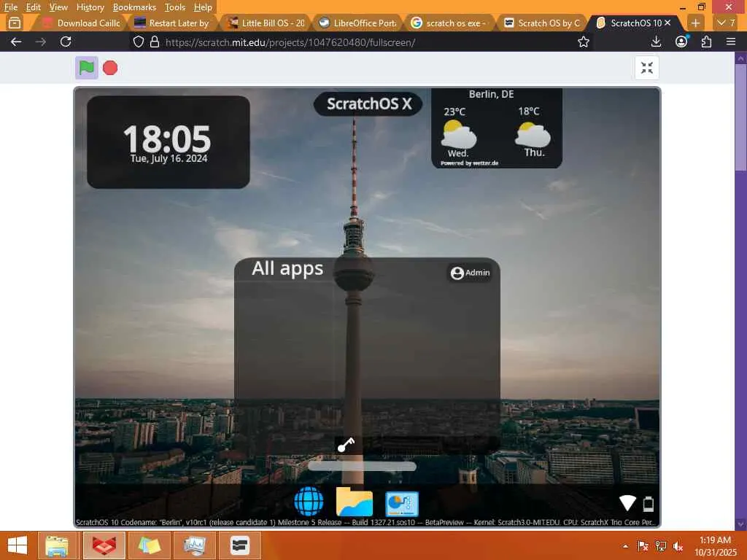This screenshot has height=560, width=747.
Task: Switch to 'Restart Later by' tab
Action: click(x=172, y=23)
